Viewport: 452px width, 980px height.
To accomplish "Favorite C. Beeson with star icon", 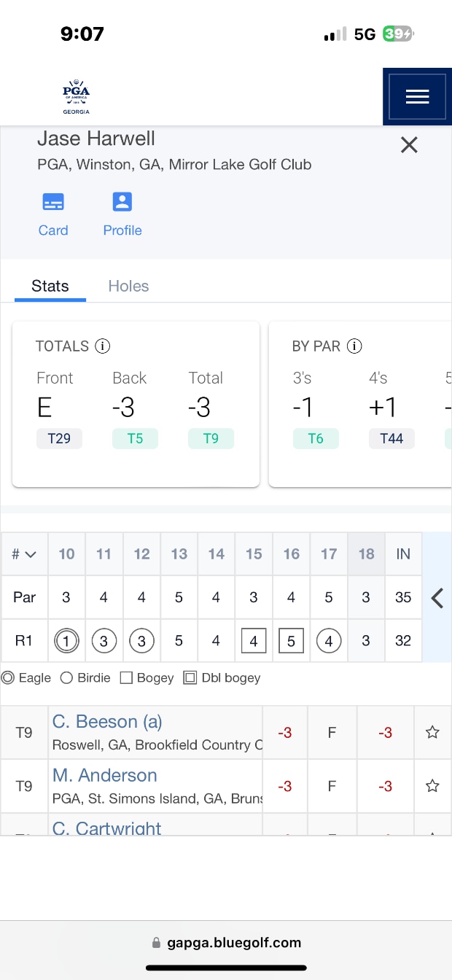I will coord(432,732).
